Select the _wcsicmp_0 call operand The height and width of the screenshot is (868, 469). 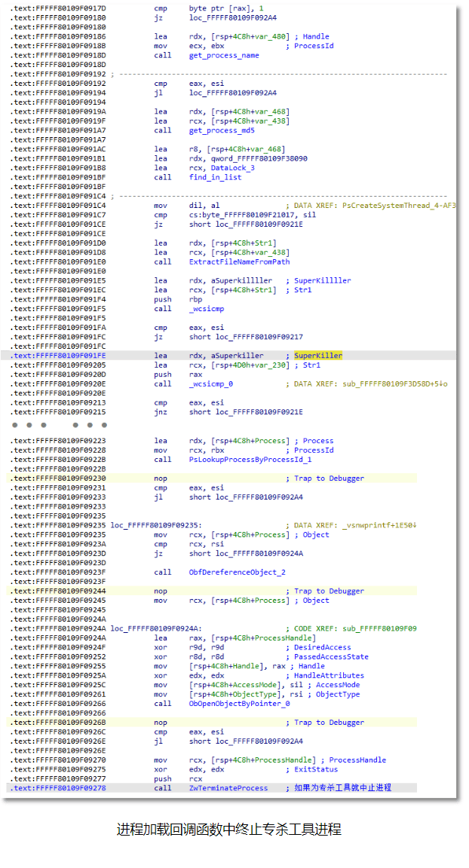[210, 384]
